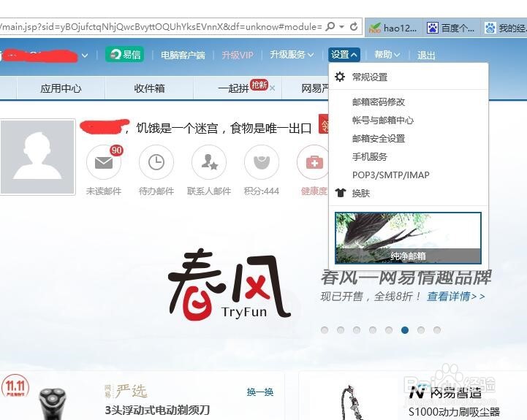Click the 未读邮件 label
The image size is (527, 420).
(x=104, y=191)
